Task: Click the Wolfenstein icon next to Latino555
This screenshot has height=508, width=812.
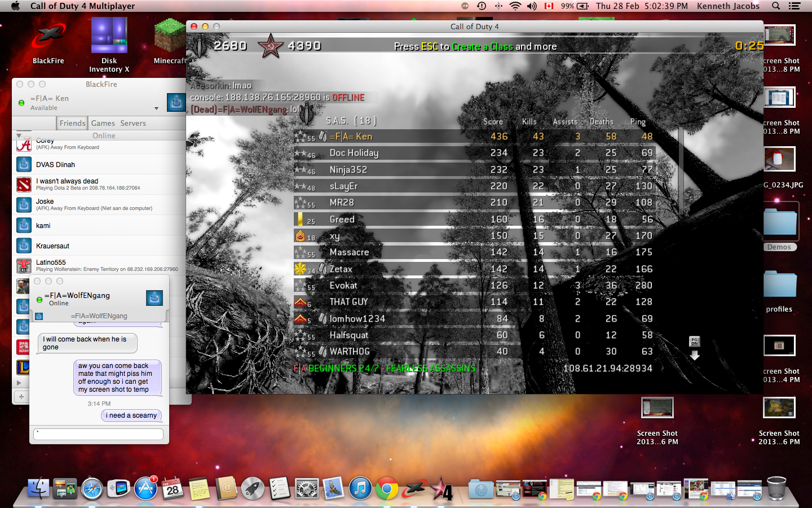Action: pyautogui.click(x=24, y=265)
